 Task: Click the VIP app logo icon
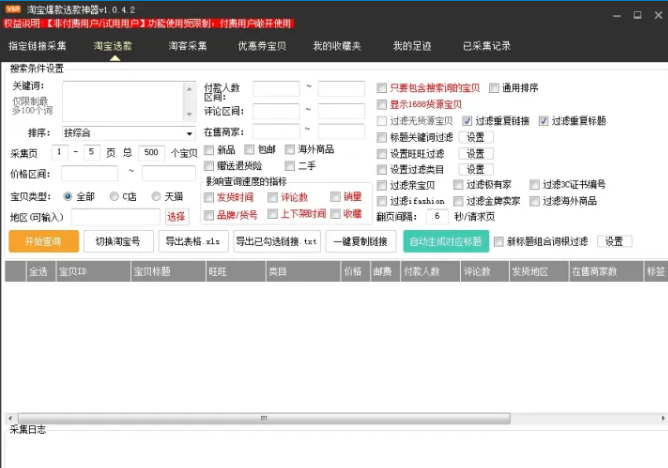coord(13,9)
